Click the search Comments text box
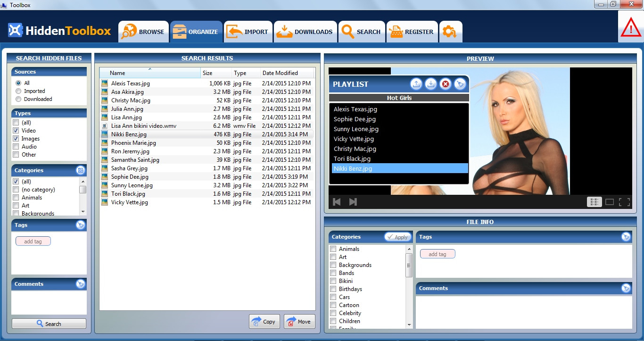 (49, 302)
